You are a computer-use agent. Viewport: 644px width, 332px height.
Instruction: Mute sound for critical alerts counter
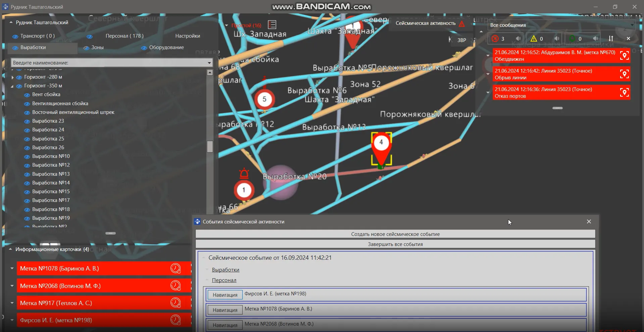(x=518, y=39)
